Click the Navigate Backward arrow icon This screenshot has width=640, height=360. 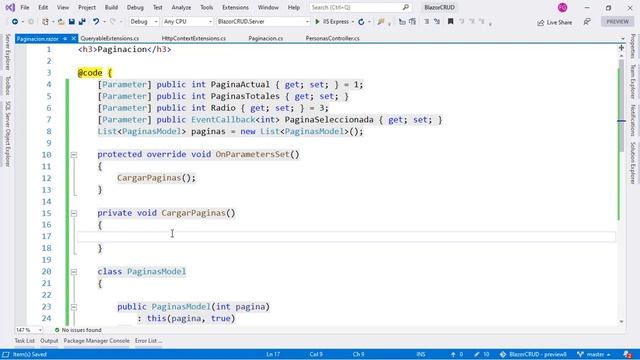click(15, 22)
